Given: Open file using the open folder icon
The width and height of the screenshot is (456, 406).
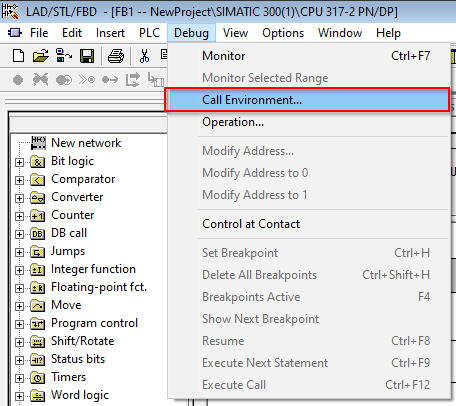Looking at the screenshot, I should [41, 56].
